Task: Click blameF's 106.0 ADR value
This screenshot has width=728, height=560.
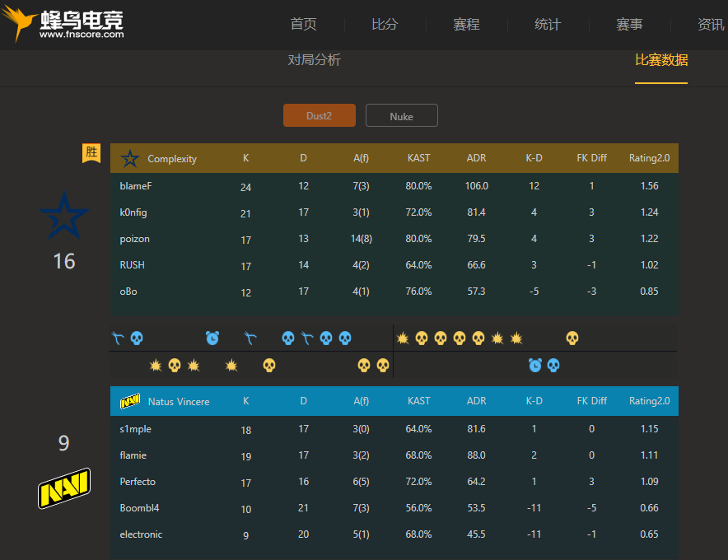Action: pos(476,186)
